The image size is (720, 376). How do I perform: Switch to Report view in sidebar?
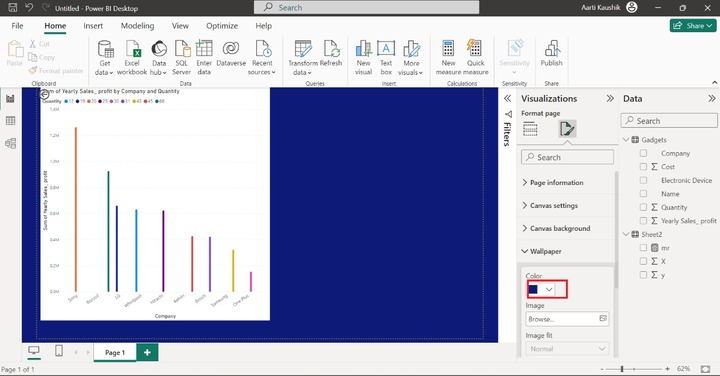10,99
